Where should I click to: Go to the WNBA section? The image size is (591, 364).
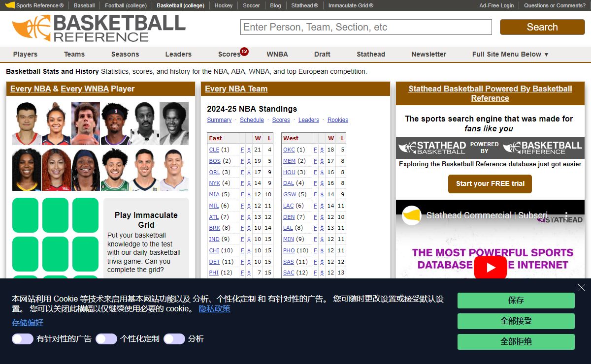pos(277,54)
